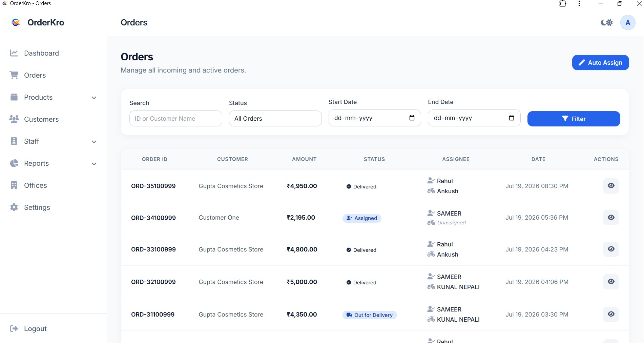
Task: Open the user profile avatar A
Action: click(628, 23)
